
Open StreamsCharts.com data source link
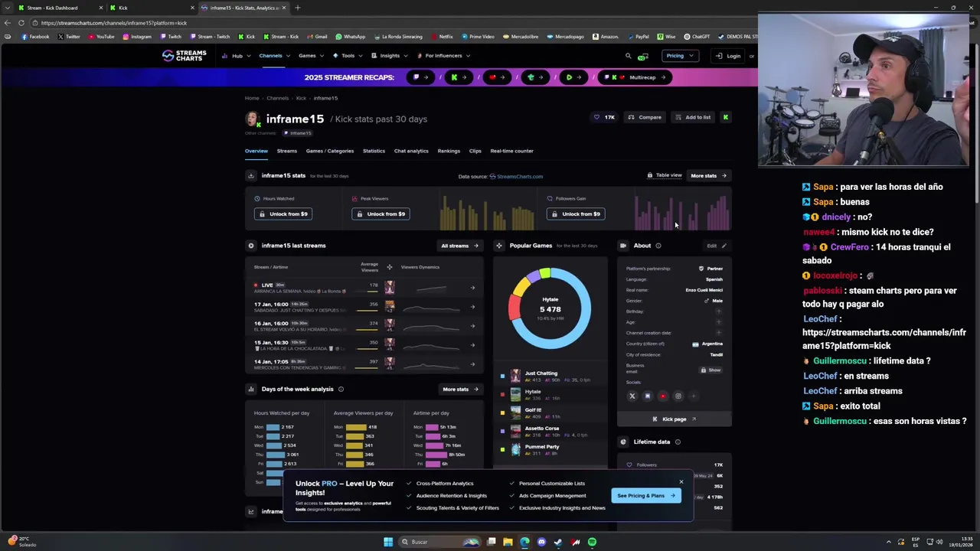[x=516, y=176]
